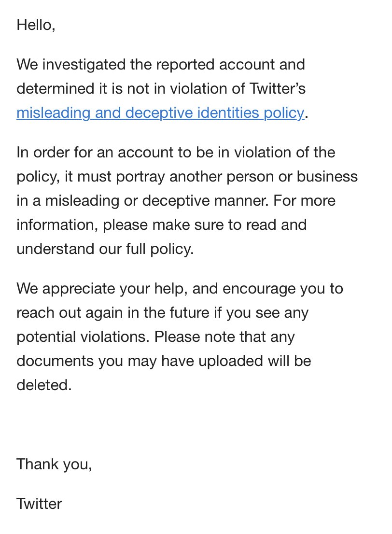
Task: Click the phrase "Please note that any"
Action: [224, 337]
